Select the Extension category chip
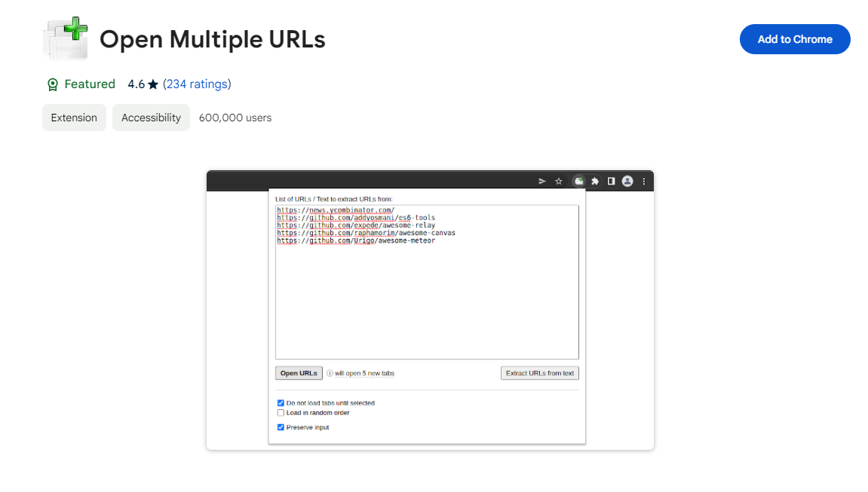Image resolution: width=868 pixels, height=492 pixels. (74, 118)
